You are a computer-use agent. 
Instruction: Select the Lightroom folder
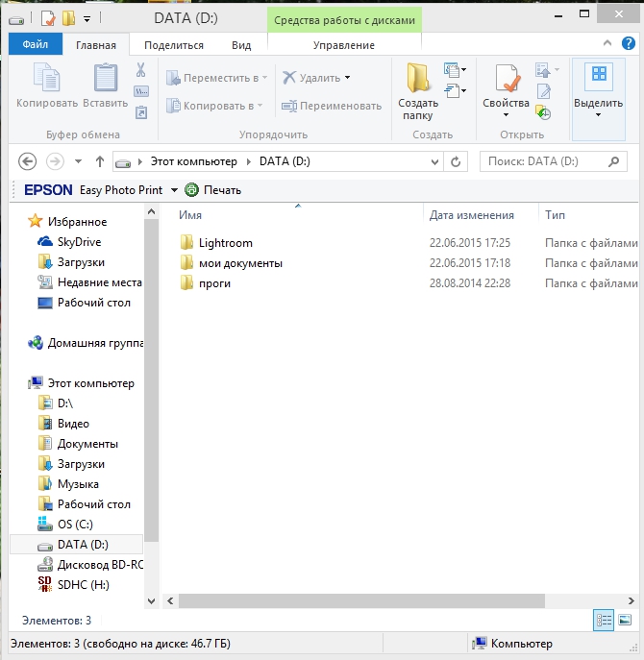click(x=225, y=243)
